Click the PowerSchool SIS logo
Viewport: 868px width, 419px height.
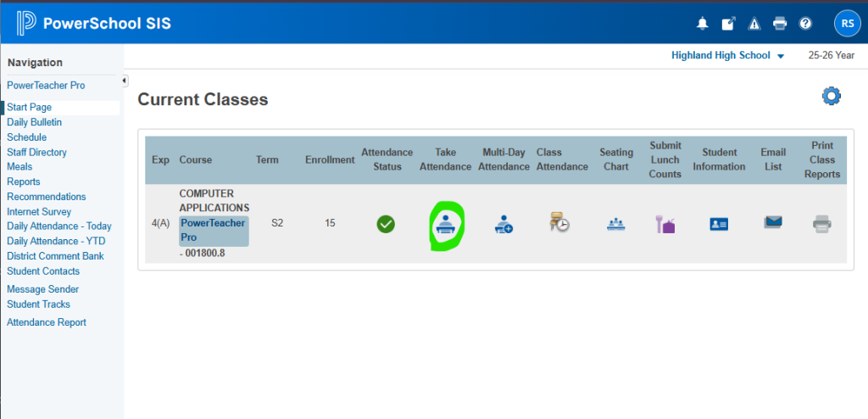(93, 23)
